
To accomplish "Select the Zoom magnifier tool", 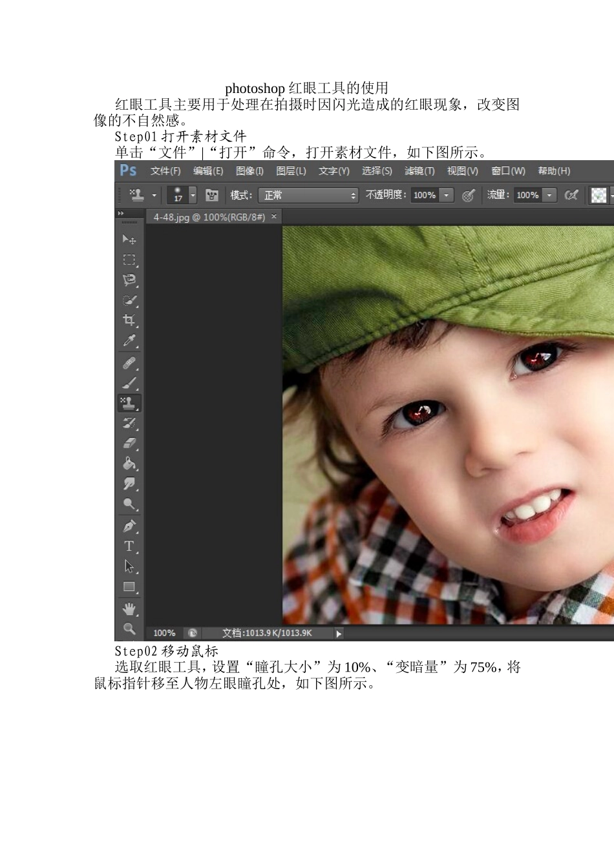I will point(129,628).
